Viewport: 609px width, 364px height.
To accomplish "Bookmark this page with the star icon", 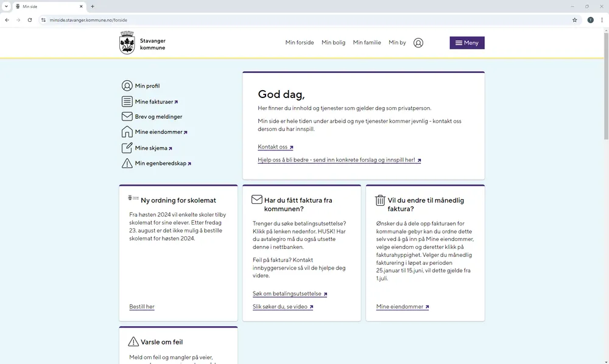I will 574,20.
